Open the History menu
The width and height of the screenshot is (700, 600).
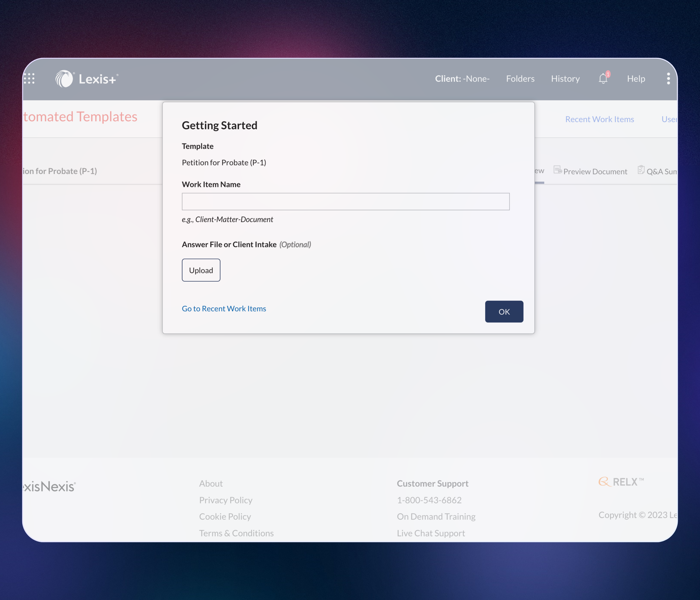[x=565, y=79]
